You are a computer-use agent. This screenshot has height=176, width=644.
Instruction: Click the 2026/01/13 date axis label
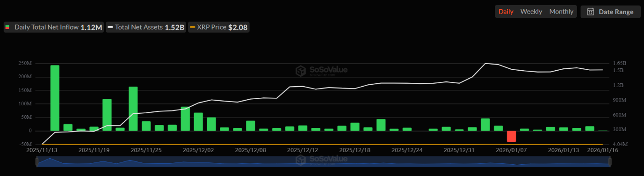coord(564,150)
